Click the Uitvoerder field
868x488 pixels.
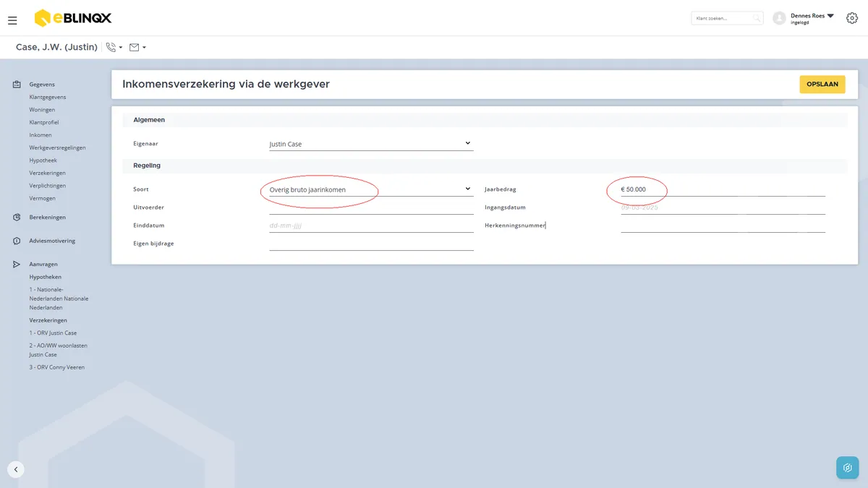tap(371, 207)
